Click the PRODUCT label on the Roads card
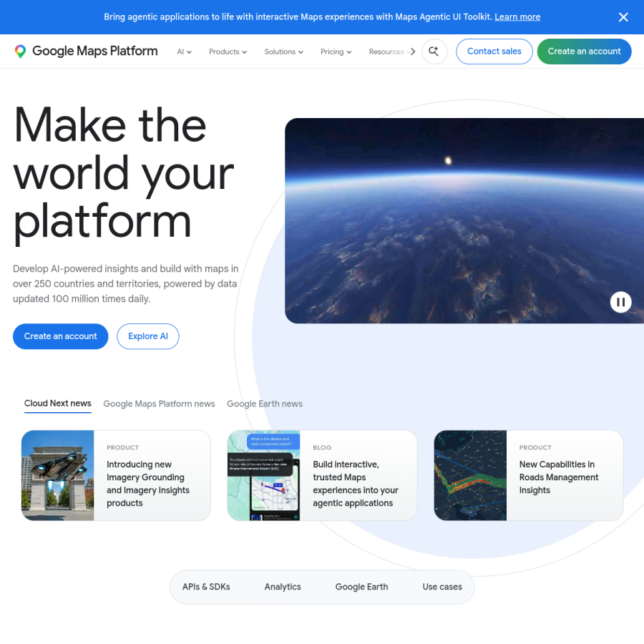This screenshot has width=644, height=644. coord(535,448)
